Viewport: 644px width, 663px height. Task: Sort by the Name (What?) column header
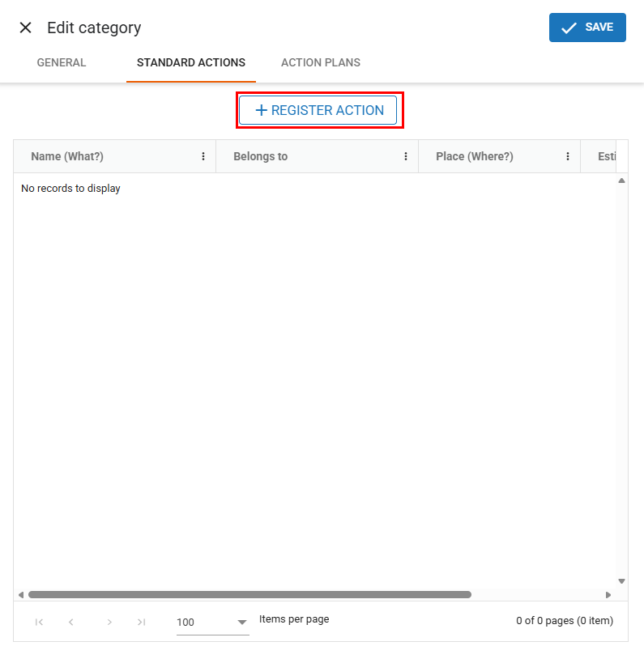click(67, 157)
